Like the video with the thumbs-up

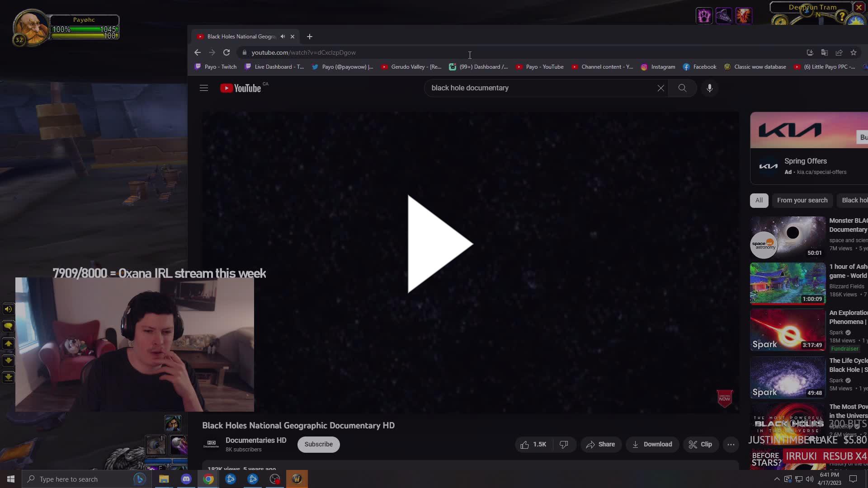[524, 444]
